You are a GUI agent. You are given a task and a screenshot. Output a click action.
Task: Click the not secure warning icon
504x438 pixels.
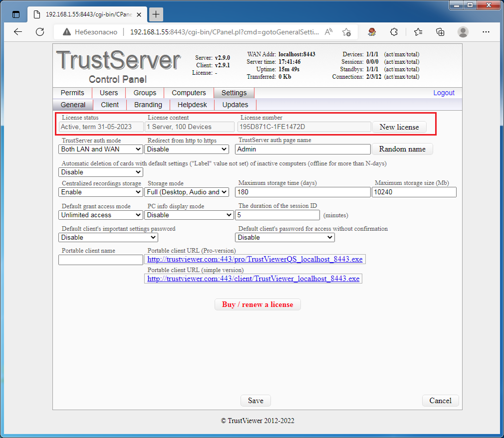point(66,32)
